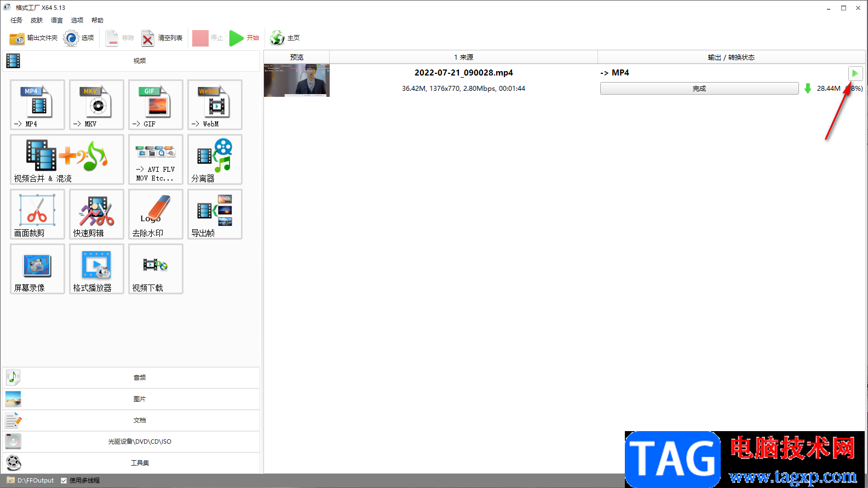Play the converted MP4 output file
The image size is (868, 488).
pos(855,73)
